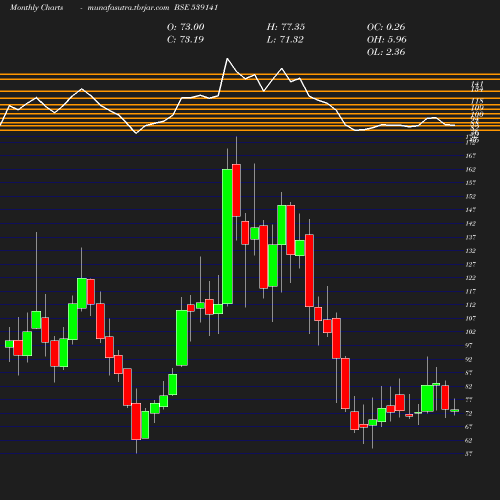Viewport: 500px width, 500px height.
Task: Click the highest peak of the white indicator line
Action: point(228,59)
